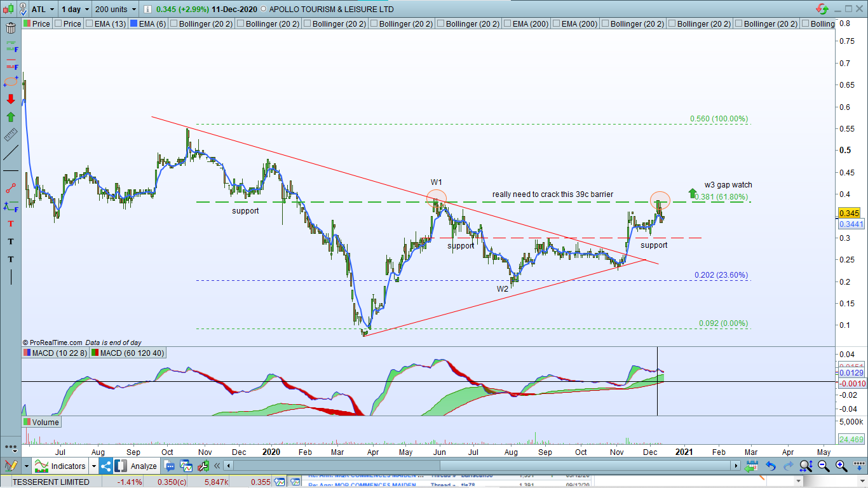Image resolution: width=868 pixels, height=488 pixels.
Task: Click the 0.3441 blue EMA value label
Action: pyautogui.click(x=850, y=225)
